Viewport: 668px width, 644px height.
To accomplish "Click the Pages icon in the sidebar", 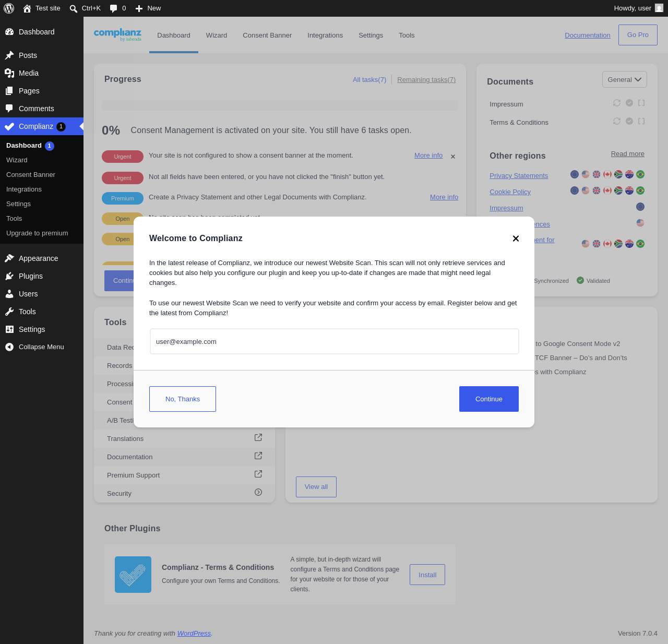I will point(9,91).
